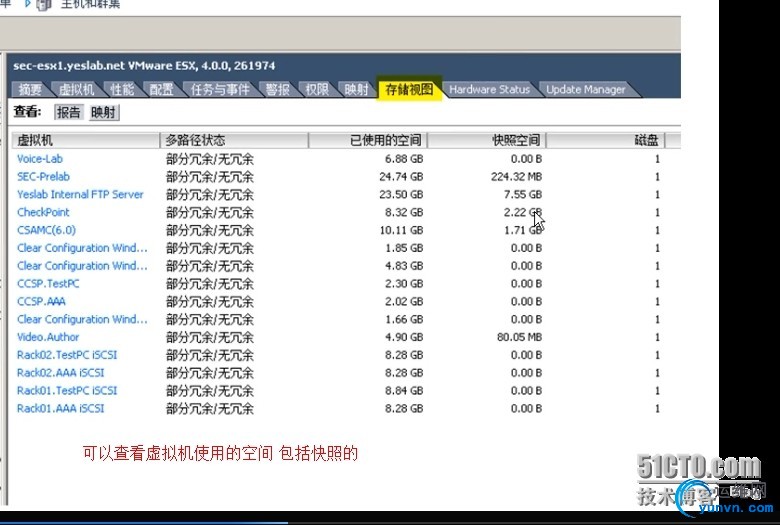780x525 pixels.
Task: Open the CheckPoint virtual machine link
Action: [x=43, y=212]
